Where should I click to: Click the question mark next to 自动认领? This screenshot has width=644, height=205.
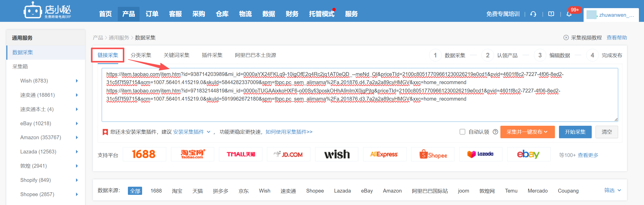tap(495, 132)
